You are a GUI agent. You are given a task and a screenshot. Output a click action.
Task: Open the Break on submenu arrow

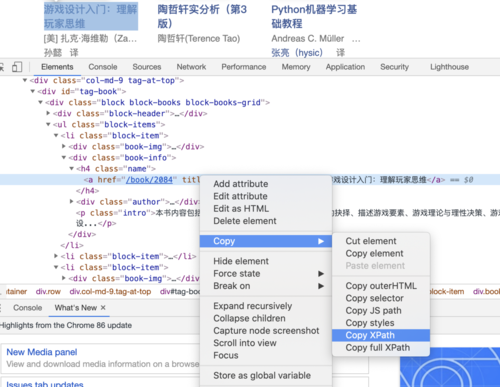pos(321,286)
